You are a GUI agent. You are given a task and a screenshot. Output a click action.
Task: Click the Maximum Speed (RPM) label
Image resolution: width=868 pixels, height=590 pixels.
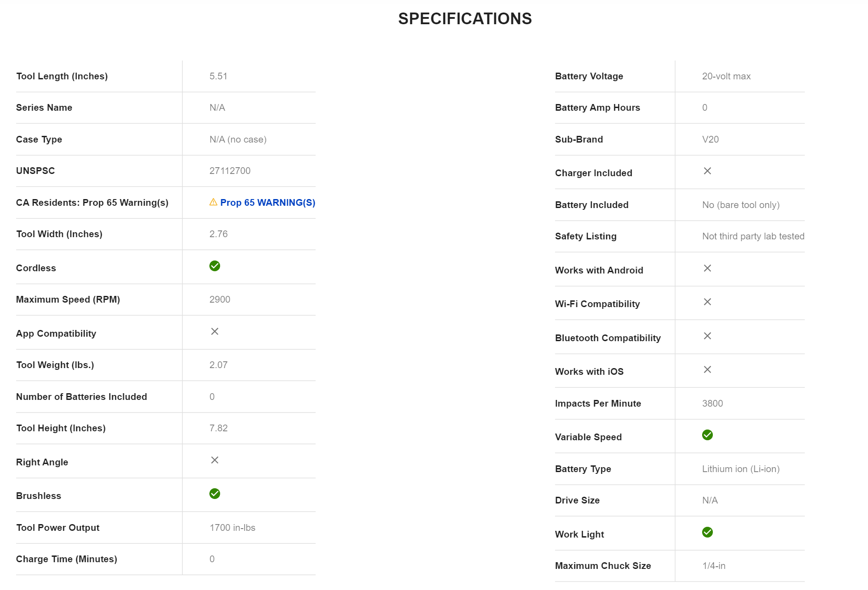(x=68, y=299)
